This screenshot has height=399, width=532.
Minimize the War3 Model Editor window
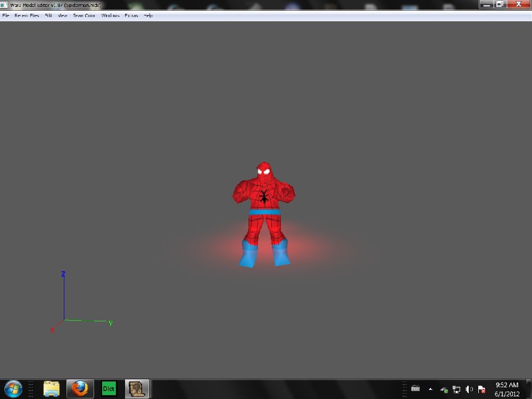tap(487, 4)
